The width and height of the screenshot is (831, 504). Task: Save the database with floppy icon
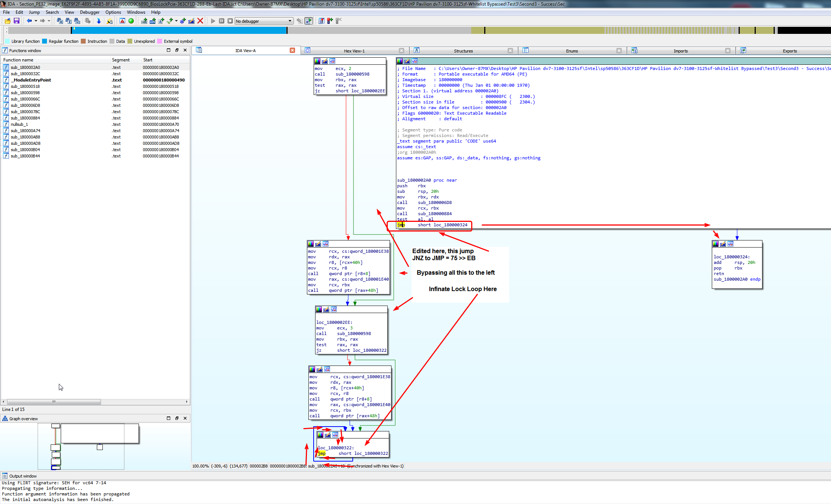16,21
